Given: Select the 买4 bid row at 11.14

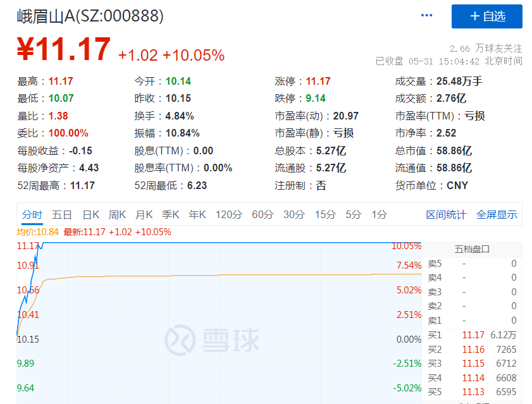Looking at the screenshot, I should (x=472, y=378).
